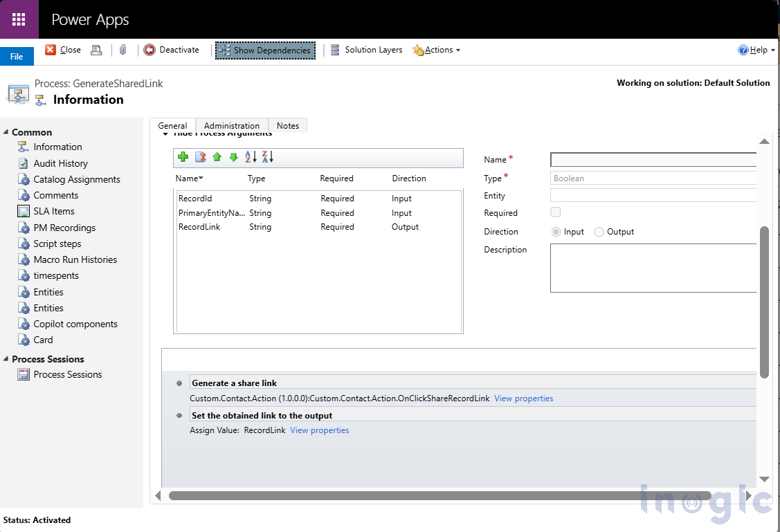
Task: Click the Entity field
Action: pyautogui.click(x=653, y=195)
